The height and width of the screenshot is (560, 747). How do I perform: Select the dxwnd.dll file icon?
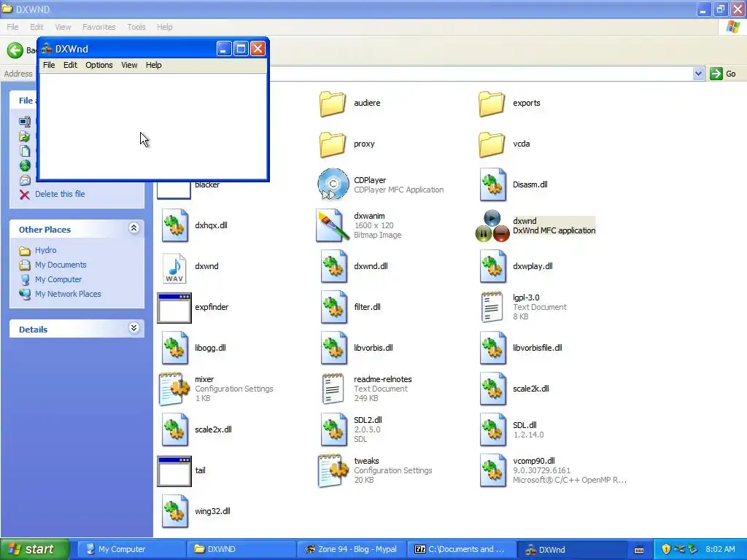(333, 266)
